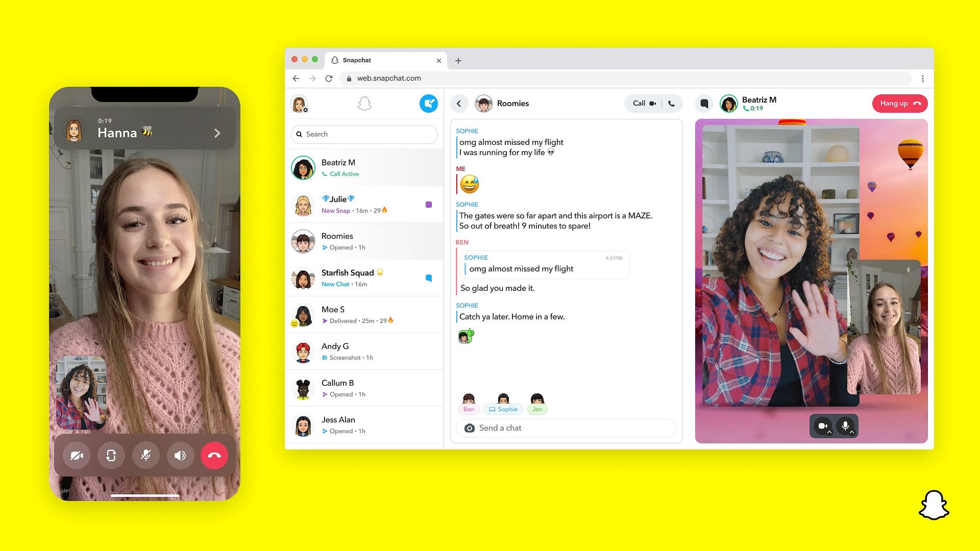
Task: Click the chat bubble icon top right panel
Action: point(705,103)
